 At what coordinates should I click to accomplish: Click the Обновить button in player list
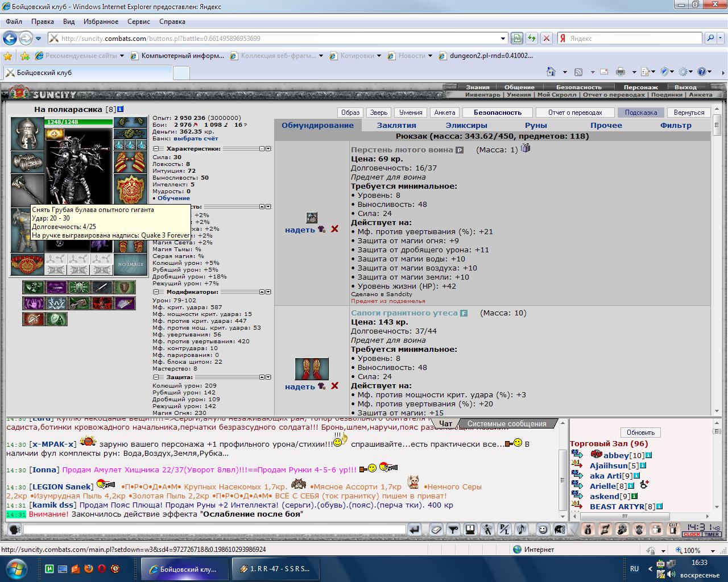[641, 433]
